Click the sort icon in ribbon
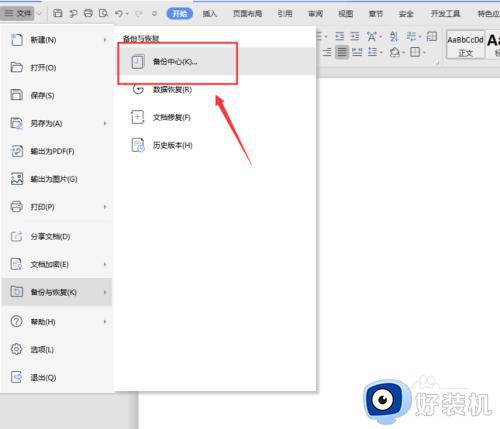The width and height of the screenshot is (500, 429). click(x=394, y=36)
